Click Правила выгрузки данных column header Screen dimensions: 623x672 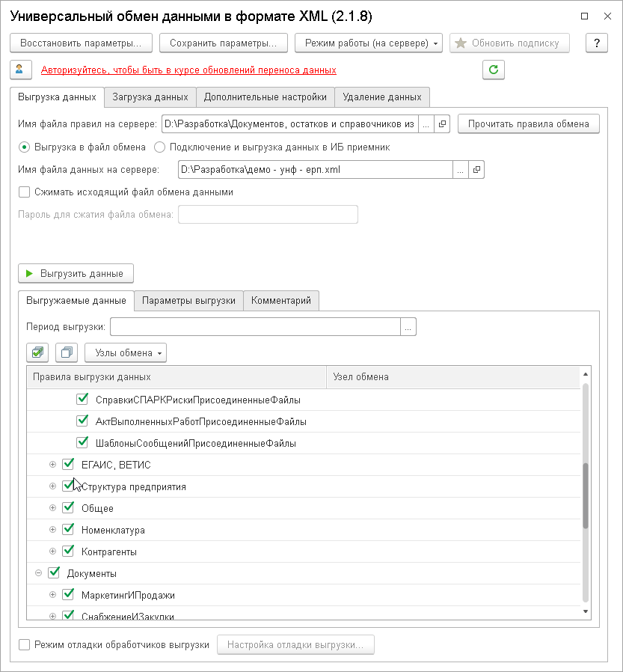(x=177, y=377)
